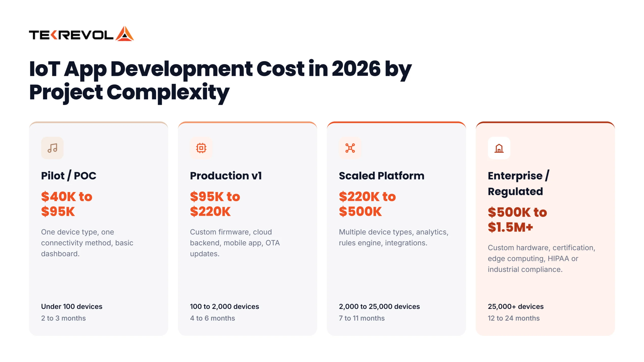Click the music note icon on Pilot card

(x=52, y=148)
